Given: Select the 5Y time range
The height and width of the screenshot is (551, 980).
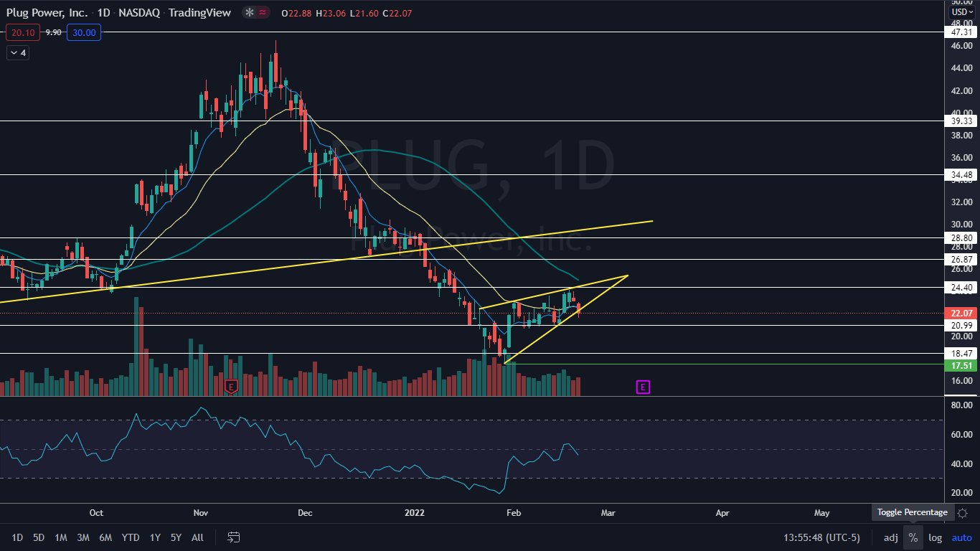Looking at the screenshot, I should pyautogui.click(x=176, y=537).
